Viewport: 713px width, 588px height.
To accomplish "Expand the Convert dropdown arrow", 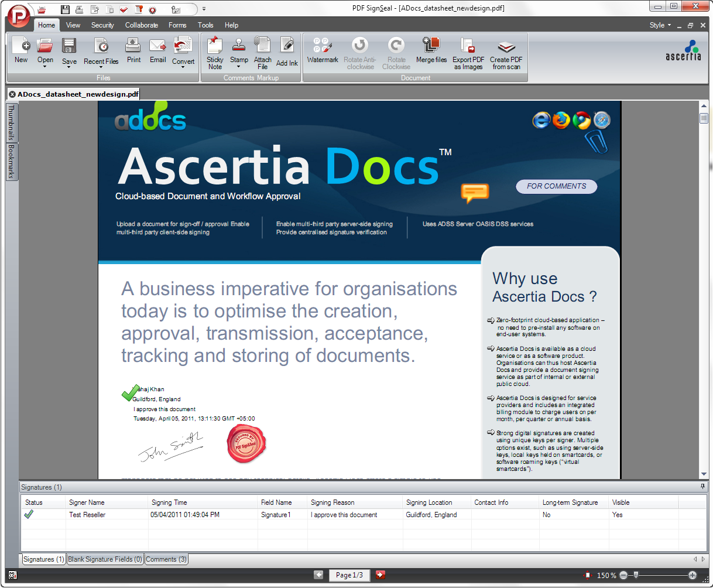I will point(183,67).
